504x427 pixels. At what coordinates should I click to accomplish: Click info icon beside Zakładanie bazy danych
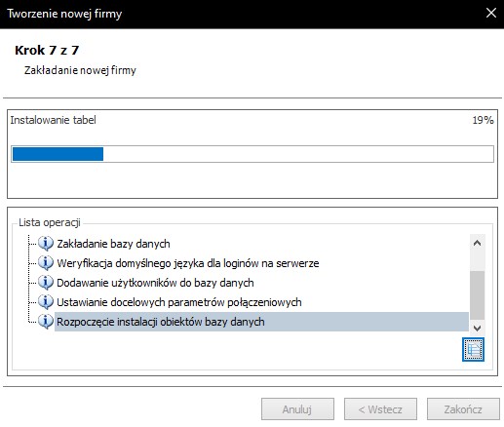46,244
